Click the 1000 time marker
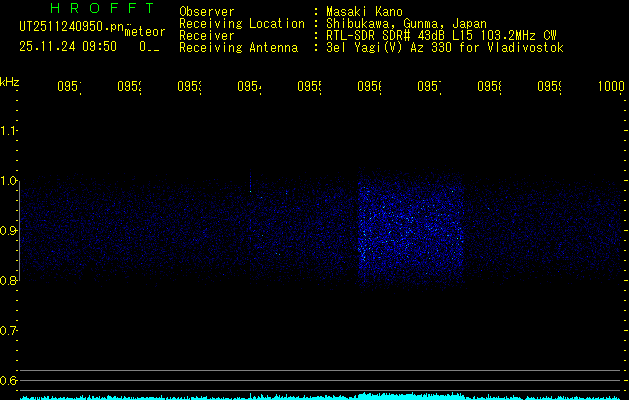Screen dimensions: 629x400 pyautogui.click(x=611, y=86)
